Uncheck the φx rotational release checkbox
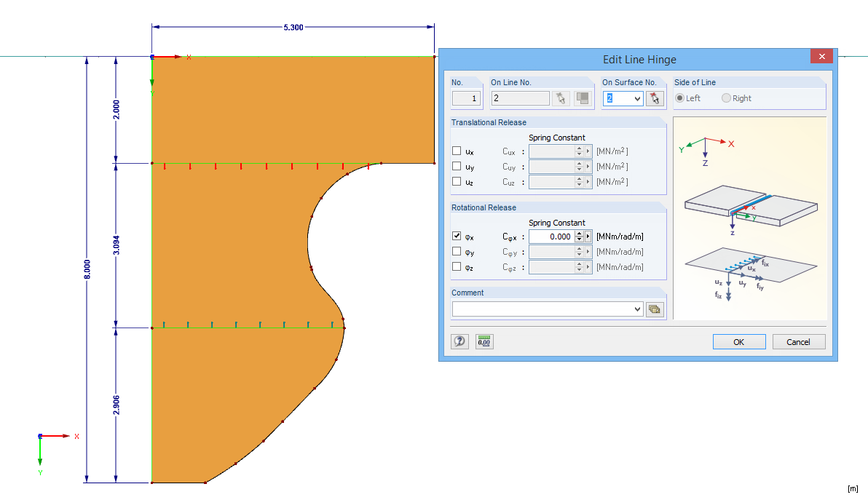The width and height of the screenshot is (868, 500). [x=457, y=237]
